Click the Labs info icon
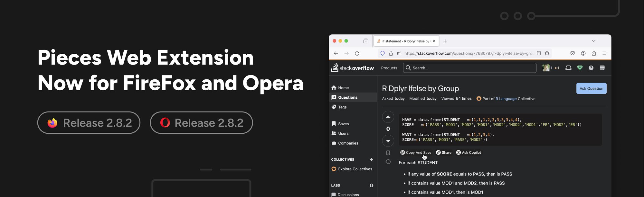This screenshot has height=197, width=644. click(371, 185)
